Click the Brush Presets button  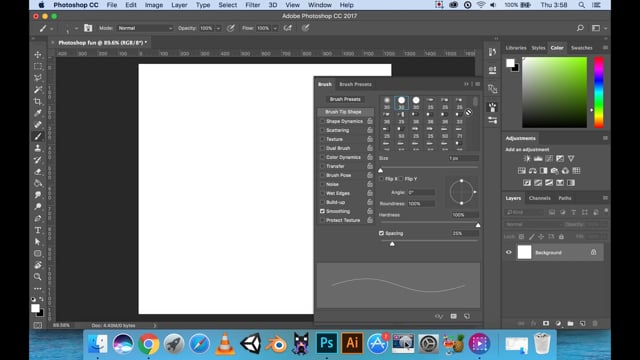pyautogui.click(x=345, y=99)
